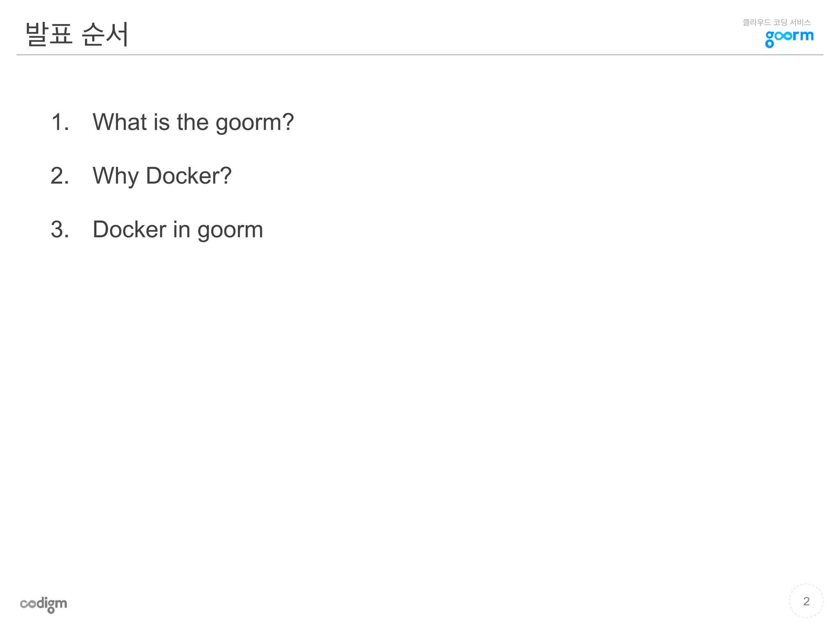Image resolution: width=840 pixels, height=630 pixels.
Task: Click "Docker" at start of third item
Action: pos(129,229)
